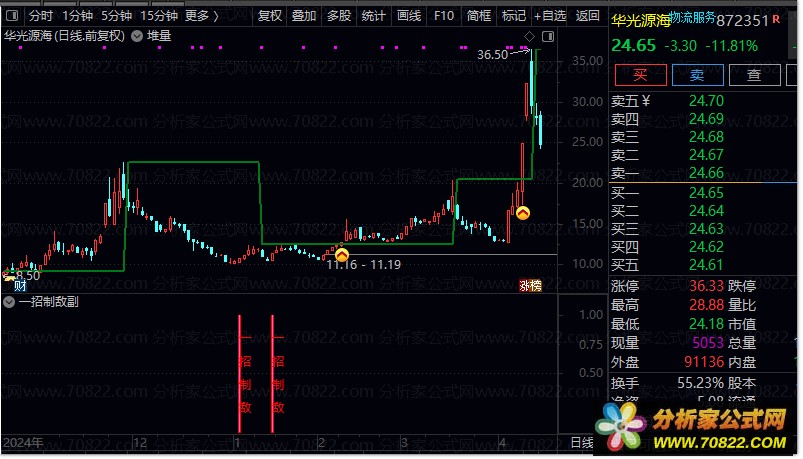The image size is (803, 459).
Task: Click the 标记 mark button
Action: (x=514, y=16)
